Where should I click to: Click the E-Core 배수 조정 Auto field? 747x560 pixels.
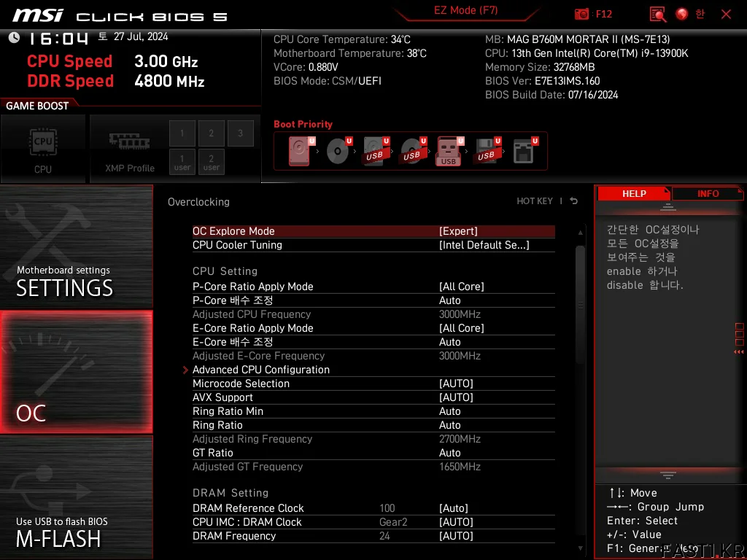(x=449, y=342)
